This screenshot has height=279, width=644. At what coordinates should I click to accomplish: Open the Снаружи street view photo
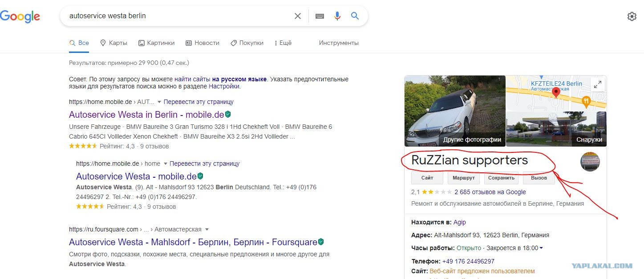pyautogui.click(x=557, y=129)
